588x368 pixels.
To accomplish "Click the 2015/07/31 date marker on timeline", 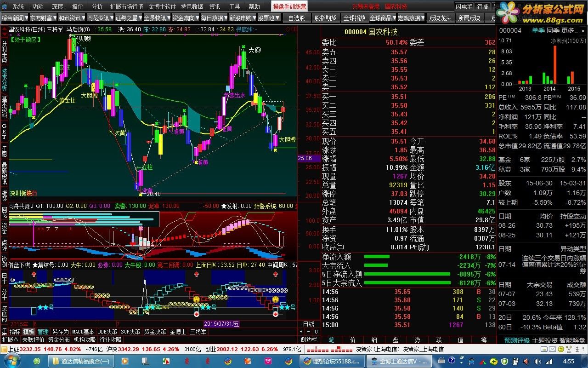I will [x=222, y=324].
